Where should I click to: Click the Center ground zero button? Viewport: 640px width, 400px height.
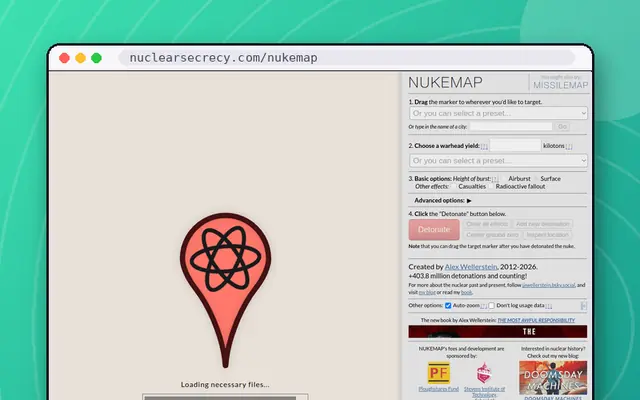(x=492, y=235)
